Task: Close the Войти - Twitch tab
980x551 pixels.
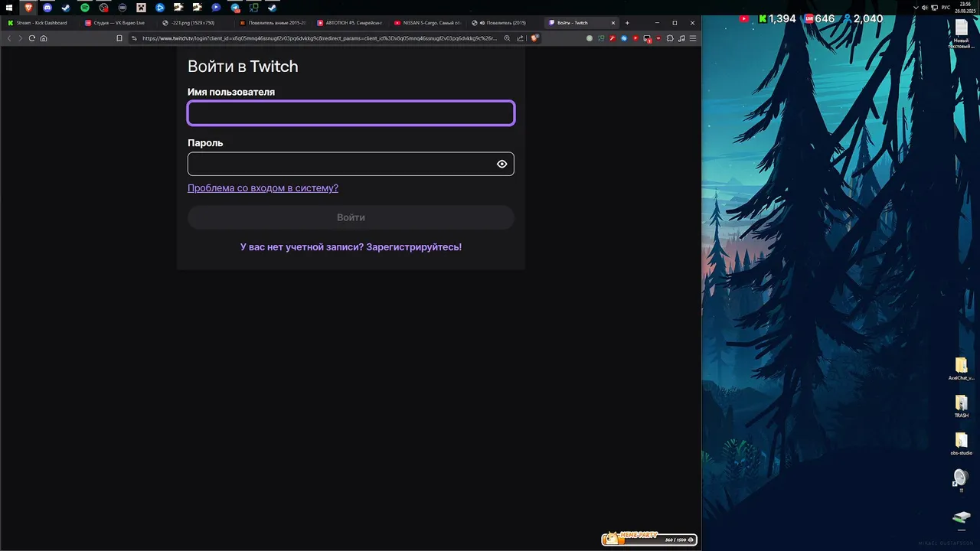Action: point(612,23)
